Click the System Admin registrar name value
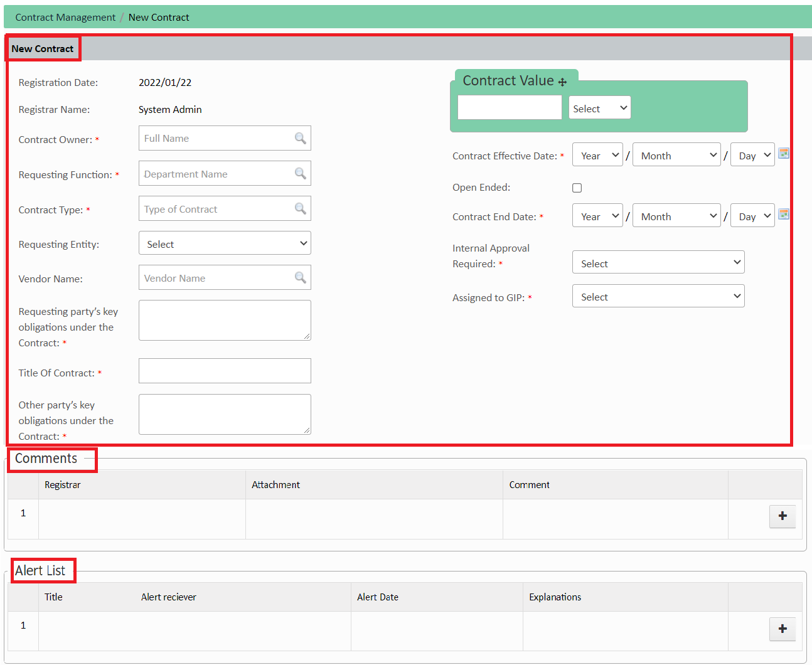Viewport: 812px width, 665px height. point(170,109)
